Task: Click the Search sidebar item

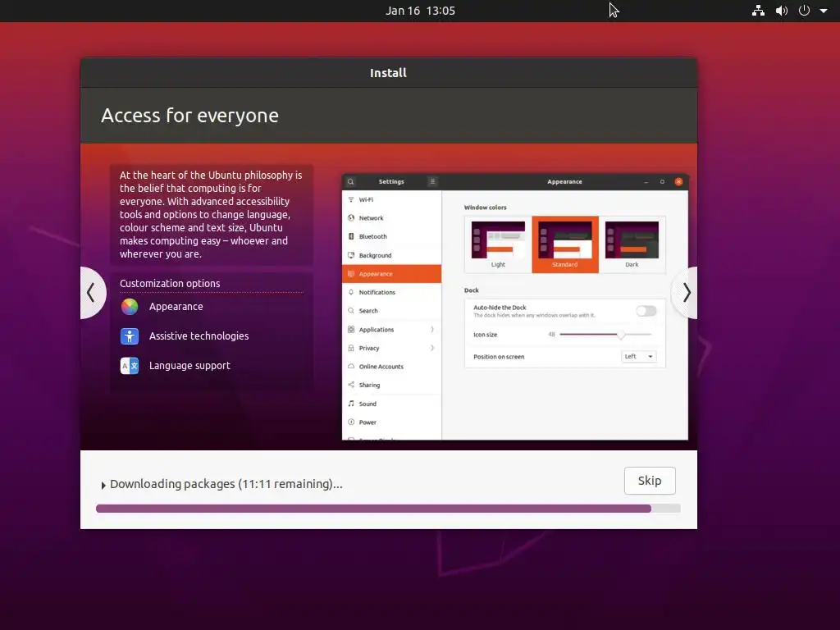Action: (391, 311)
